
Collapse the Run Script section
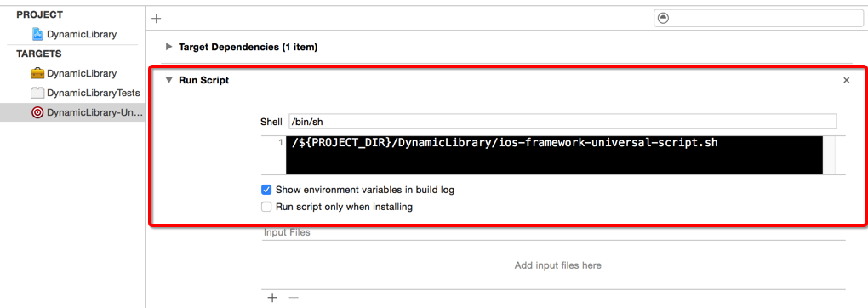[168, 80]
